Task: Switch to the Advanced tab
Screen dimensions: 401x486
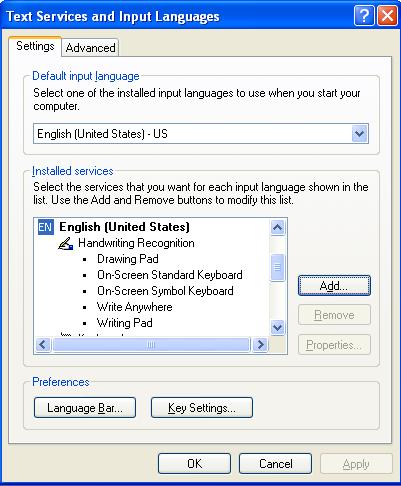Action: coord(90,48)
